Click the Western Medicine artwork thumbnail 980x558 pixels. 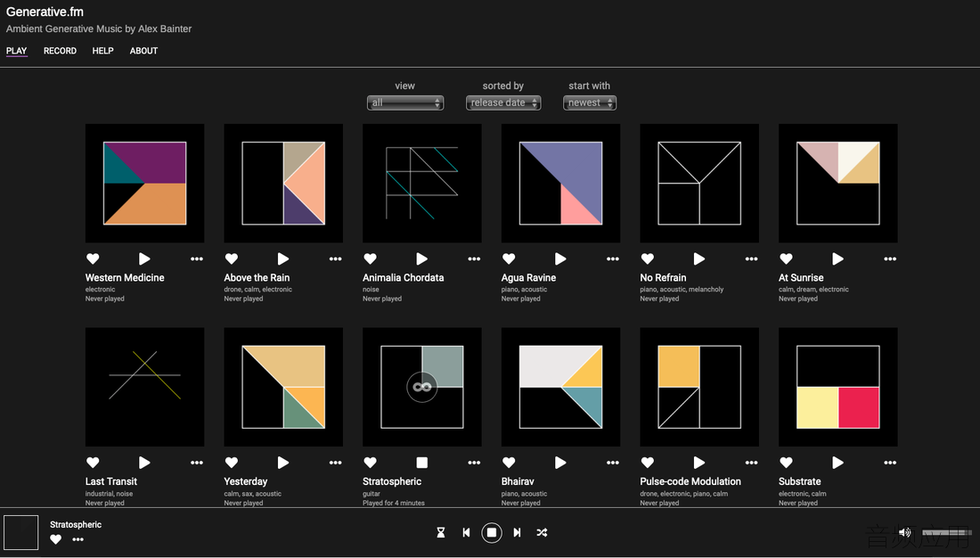(x=144, y=184)
